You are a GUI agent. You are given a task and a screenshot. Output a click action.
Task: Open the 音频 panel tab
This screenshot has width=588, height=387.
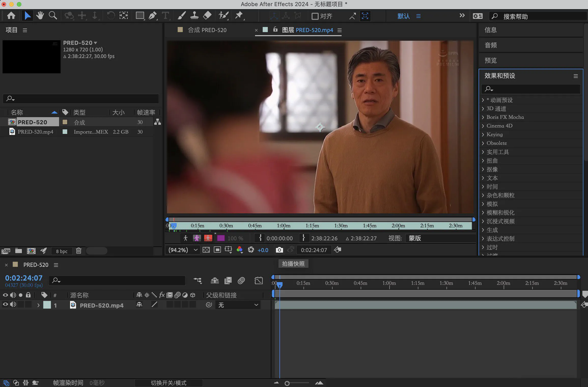tap(491, 45)
